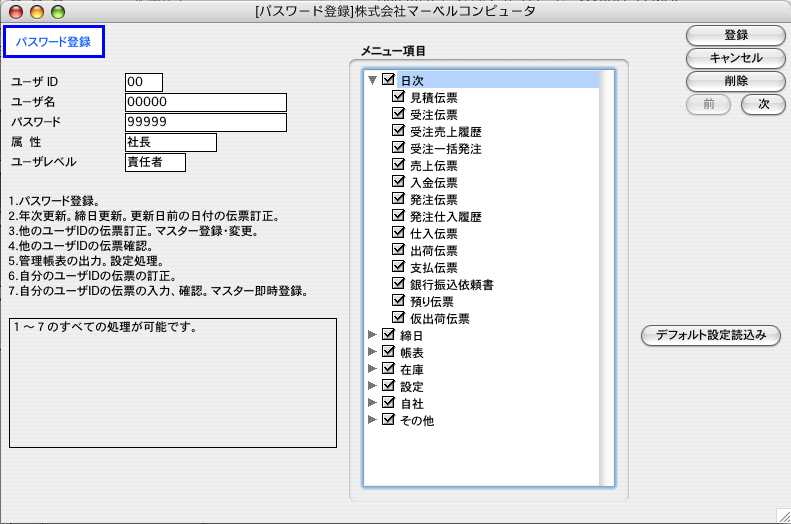The width and height of the screenshot is (791, 524).
Task: Click the menu list vertical scrollbar
Action: tap(607, 278)
